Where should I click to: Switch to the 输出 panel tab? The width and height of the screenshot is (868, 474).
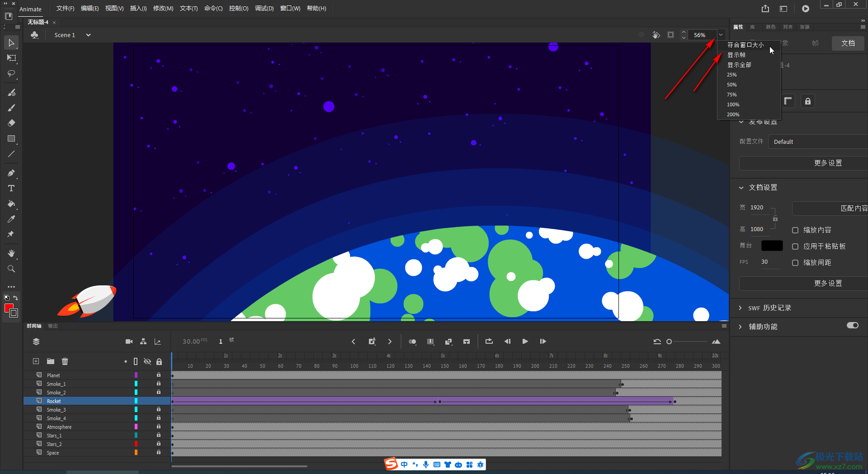(53, 326)
